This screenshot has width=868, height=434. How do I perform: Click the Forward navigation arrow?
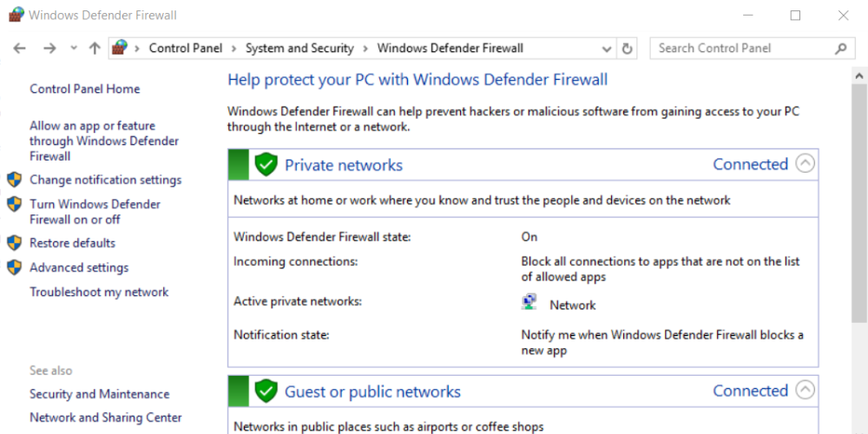[49, 49]
